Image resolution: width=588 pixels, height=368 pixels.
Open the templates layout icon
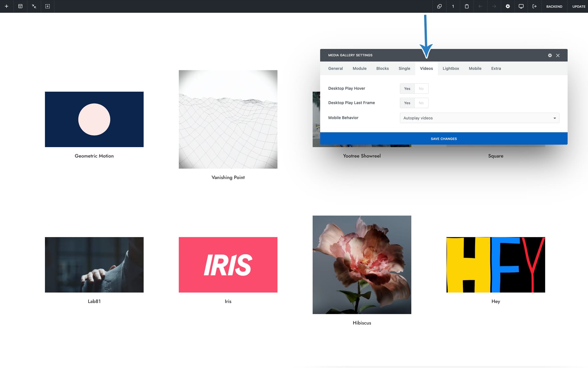pos(20,6)
